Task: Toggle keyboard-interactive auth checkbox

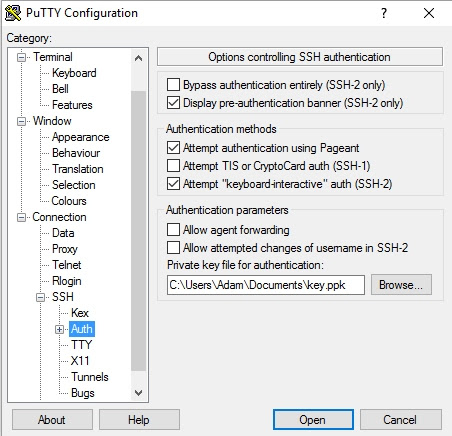Action: tap(173, 184)
